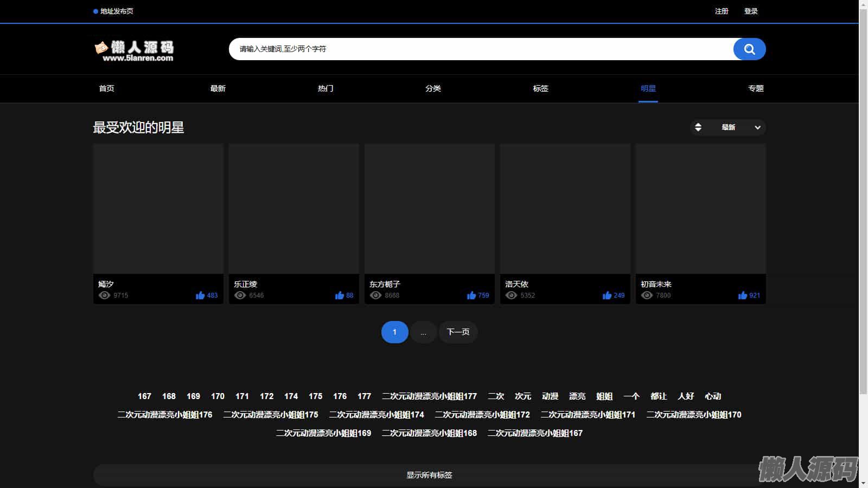The image size is (868, 488).
Task: Open the 分类 navigation tab
Action: [x=433, y=88]
